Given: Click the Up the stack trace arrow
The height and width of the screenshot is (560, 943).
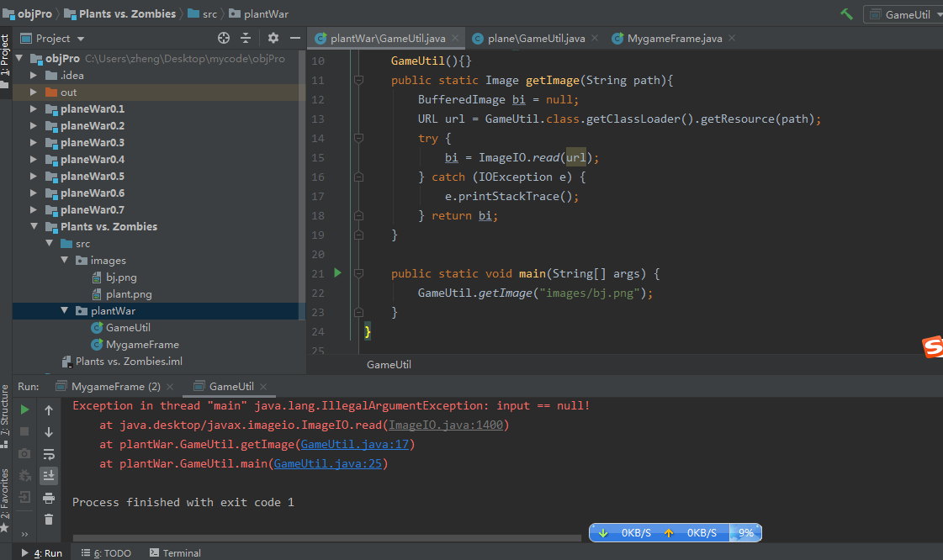Looking at the screenshot, I should coord(49,410).
